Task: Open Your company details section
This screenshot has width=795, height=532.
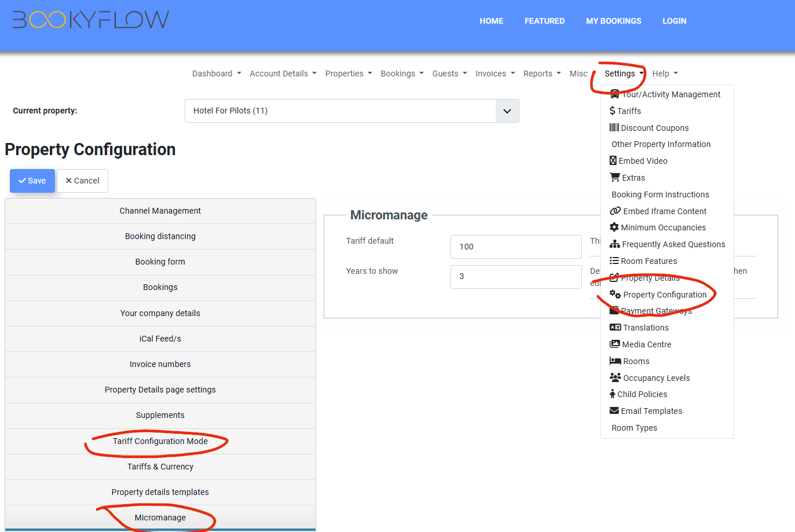Action: tap(160, 313)
